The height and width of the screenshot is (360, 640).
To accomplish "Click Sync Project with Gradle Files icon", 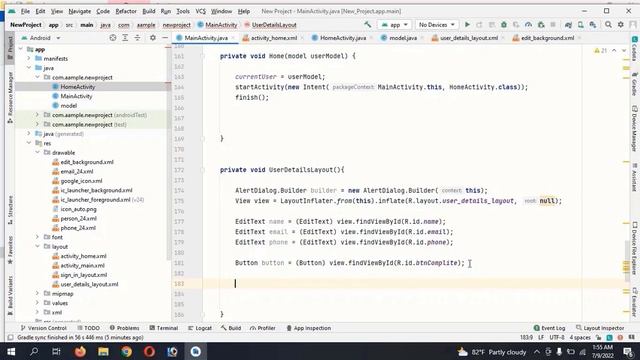I will [568, 24].
